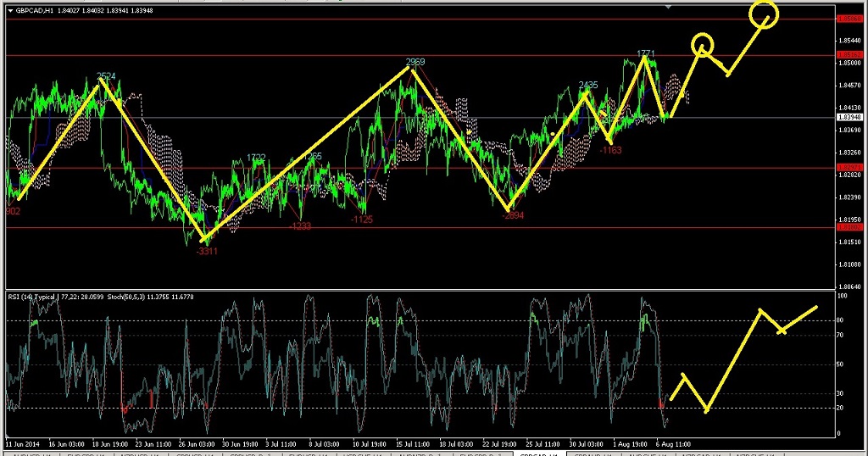Click the 1771 peak label
This screenshot has width=868, height=456.
pos(646,53)
